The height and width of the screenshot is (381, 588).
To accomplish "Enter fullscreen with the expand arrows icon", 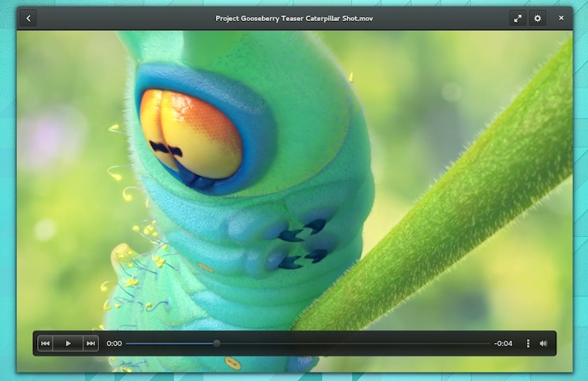I will [x=518, y=18].
